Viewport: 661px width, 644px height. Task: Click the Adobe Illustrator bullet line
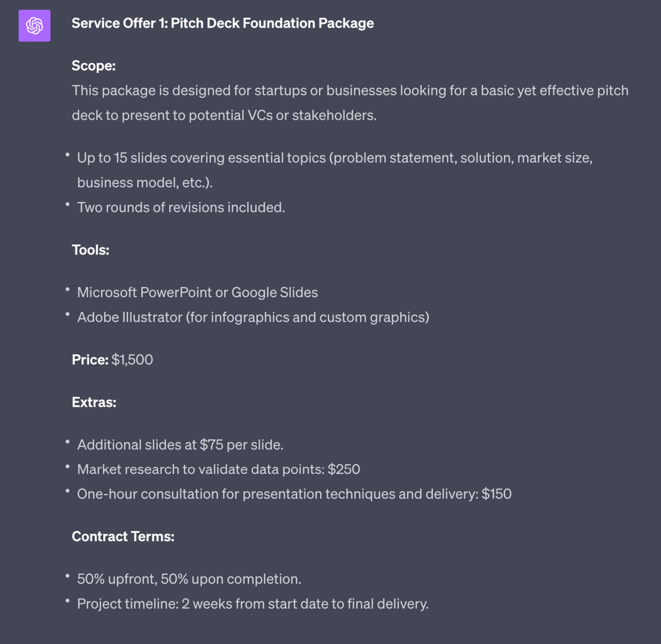point(253,317)
